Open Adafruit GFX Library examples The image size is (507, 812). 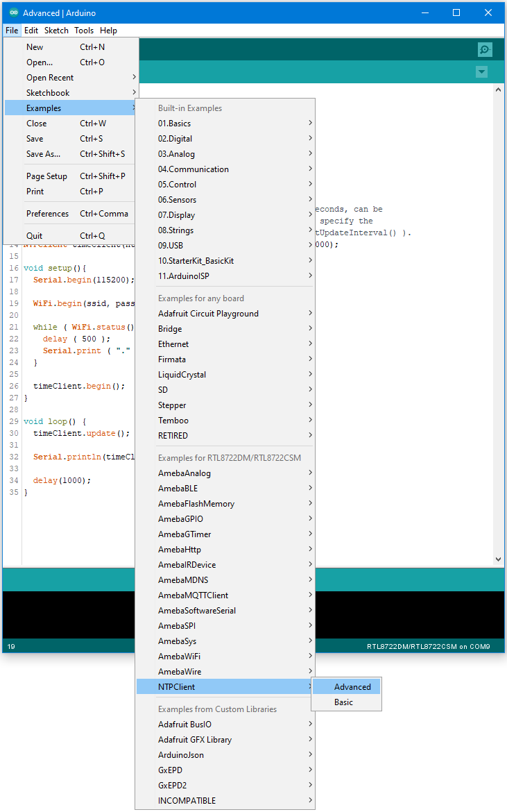pos(225,740)
